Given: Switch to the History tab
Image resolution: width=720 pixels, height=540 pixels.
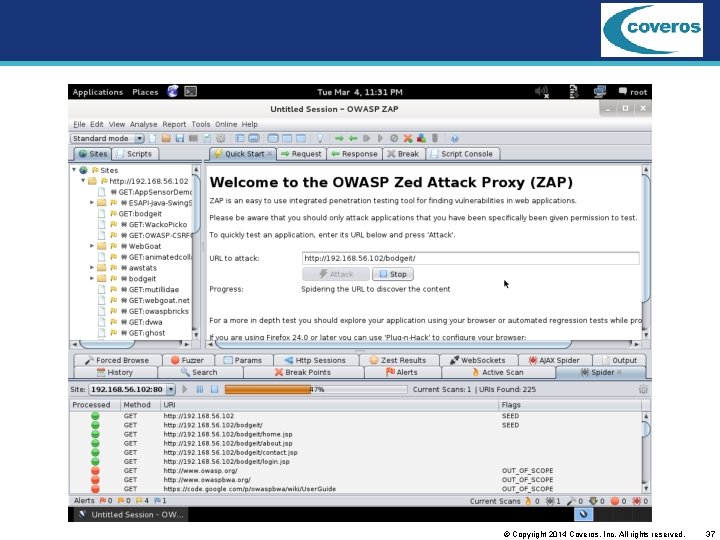Looking at the screenshot, I should pyautogui.click(x=116, y=372).
